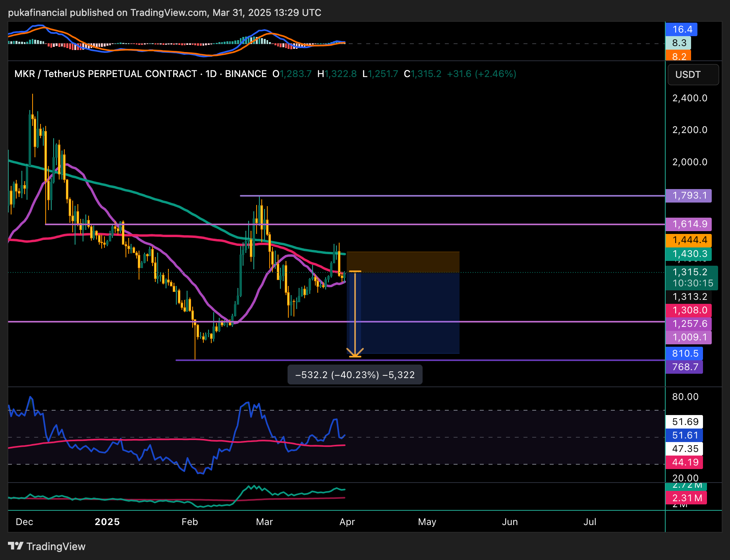Click the measurement tooltip showing −40.23%
The width and height of the screenshot is (730, 560).
click(x=355, y=375)
